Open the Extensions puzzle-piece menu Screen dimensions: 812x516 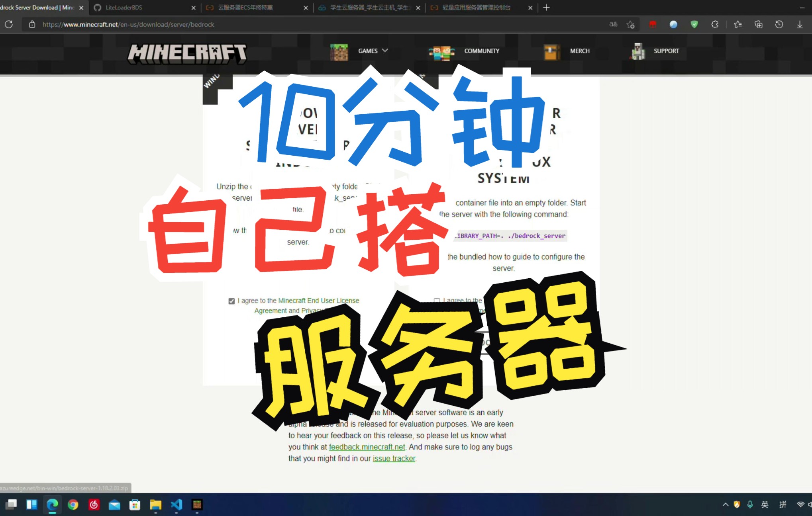coord(715,24)
